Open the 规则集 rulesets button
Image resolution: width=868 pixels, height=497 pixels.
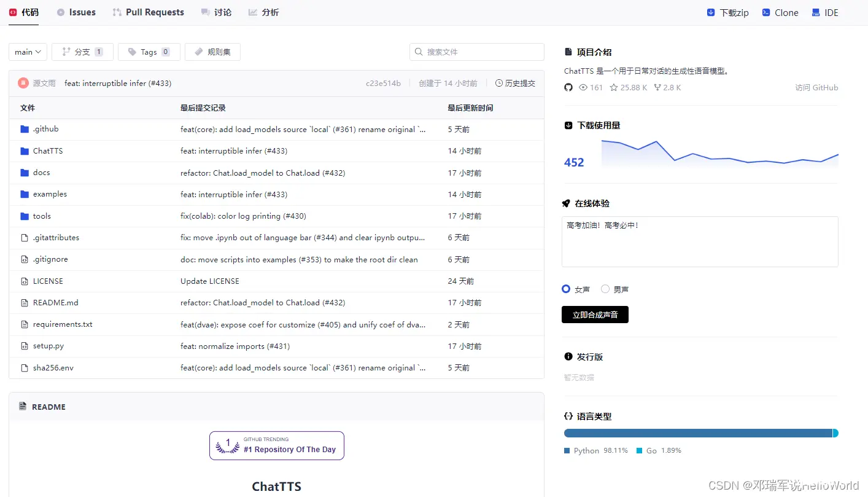pos(212,52)
